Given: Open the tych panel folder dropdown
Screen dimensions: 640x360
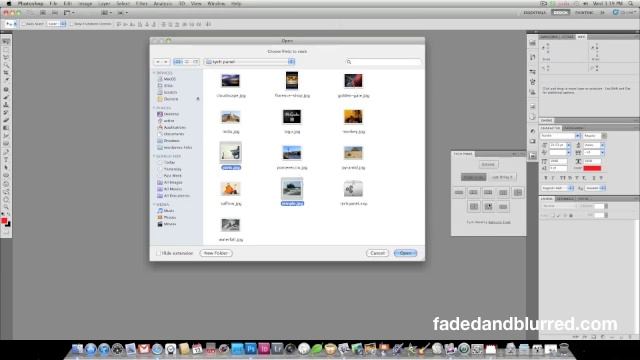Looking at the screenshot, I should pos(249,62).
